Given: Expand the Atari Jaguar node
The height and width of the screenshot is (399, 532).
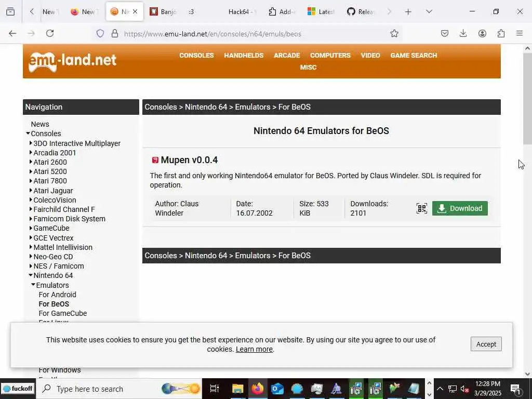Looking at the screenshot, I should [x=31, y=191].
